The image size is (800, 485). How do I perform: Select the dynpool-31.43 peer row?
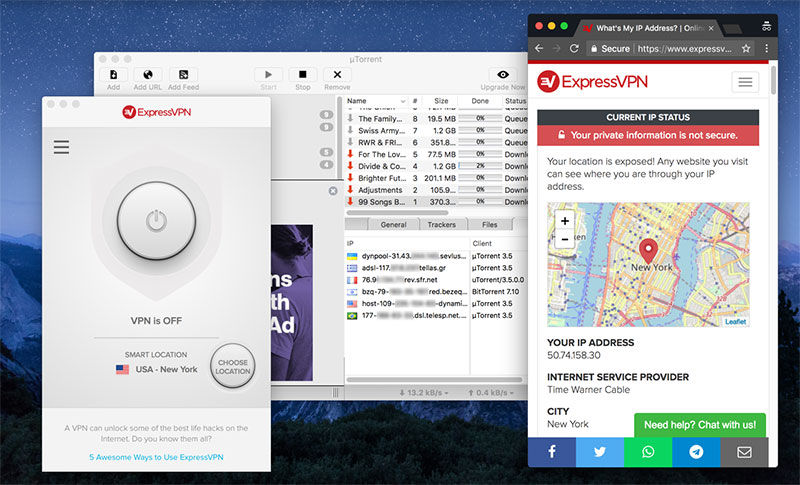[x=436, y=256]
